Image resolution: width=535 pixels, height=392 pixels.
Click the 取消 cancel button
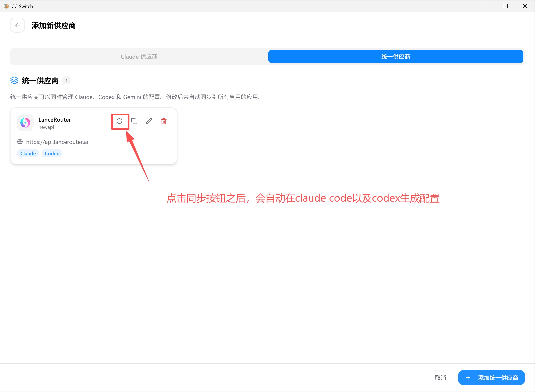click(x=440, y=378)
